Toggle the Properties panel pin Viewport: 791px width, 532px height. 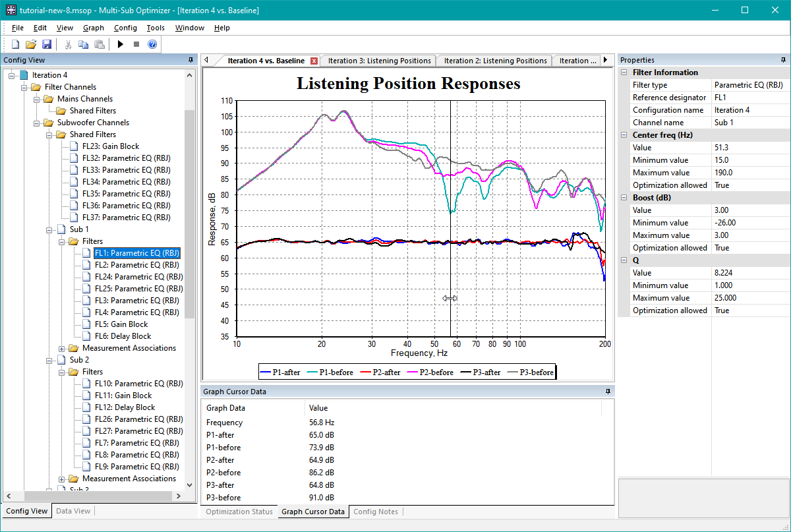[x=784, y=60]
